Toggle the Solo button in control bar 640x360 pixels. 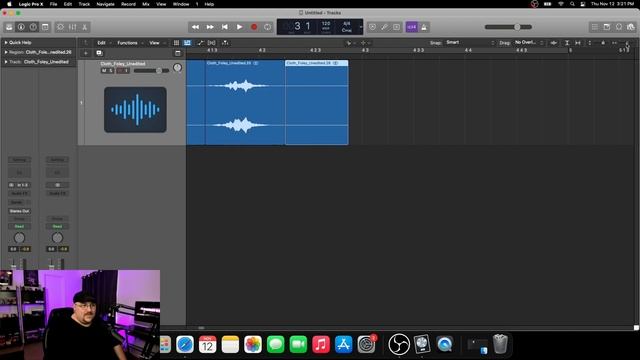tap(396, 27)
